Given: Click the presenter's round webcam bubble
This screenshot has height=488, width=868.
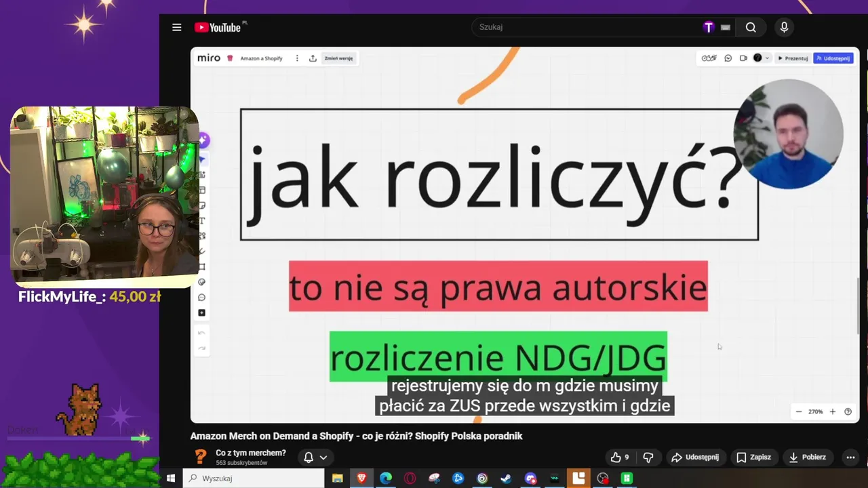Looking at the screenshot, I should pyautogui.click(x=789, y=134).
